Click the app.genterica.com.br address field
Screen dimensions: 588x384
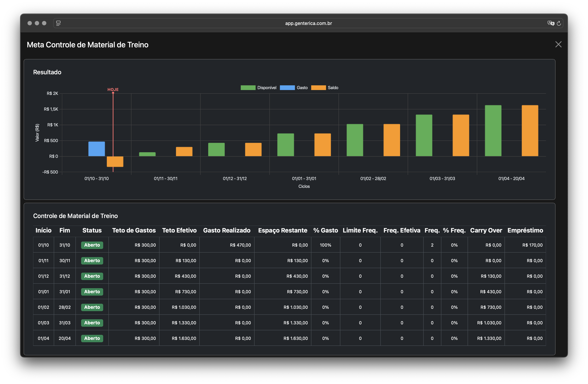click(308, 23)
